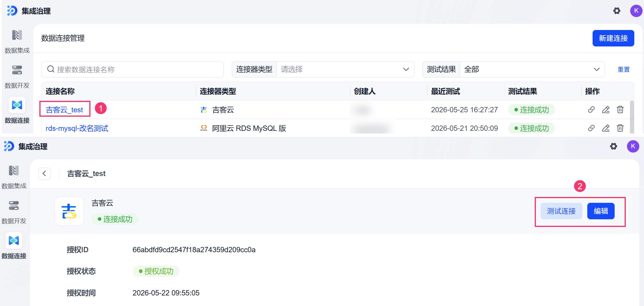Screen dimensions: 644x306
Task: Open the 吉客云_test connection link
Action: click(64, 110)
